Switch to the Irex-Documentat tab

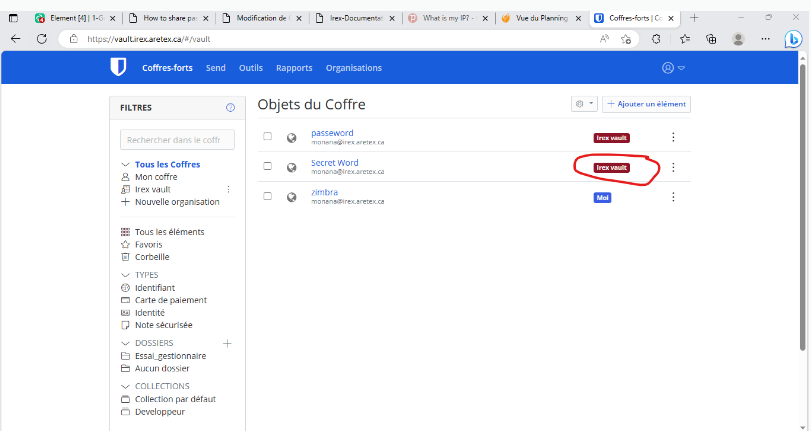tap(355, 18)
